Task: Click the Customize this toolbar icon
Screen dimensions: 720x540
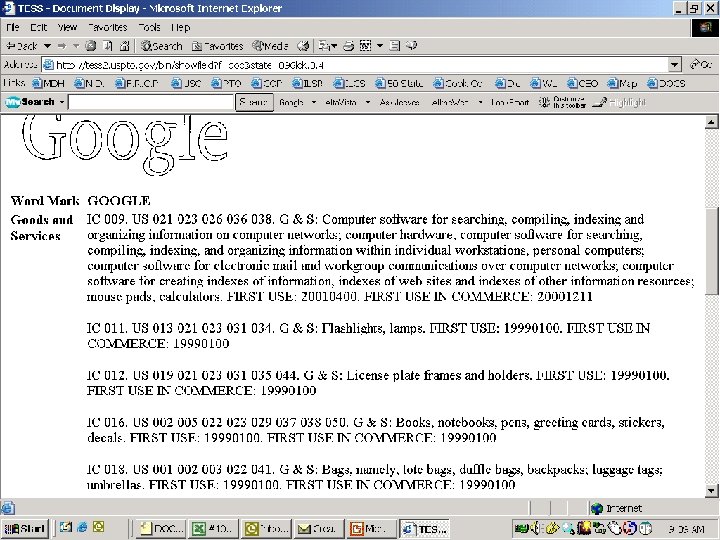Action: pos(562,102)
